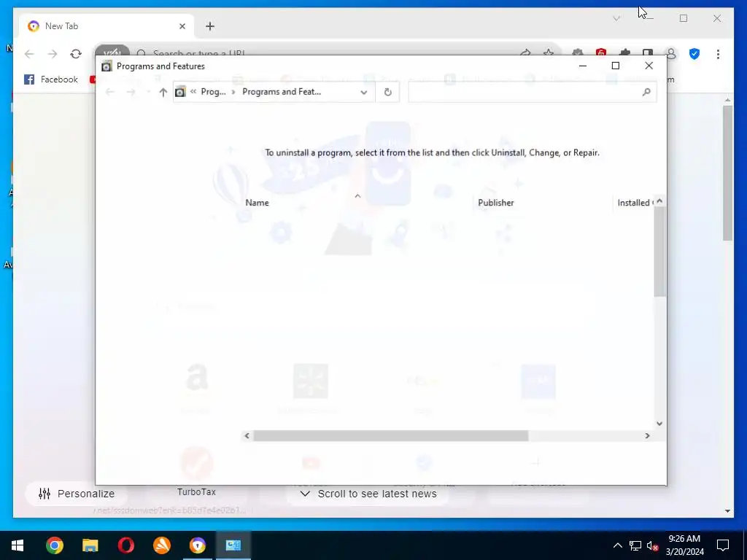This screenshot has width=747, height=560.
Task: Maximize the Programs and Features window
Action: tap(616, 66)
